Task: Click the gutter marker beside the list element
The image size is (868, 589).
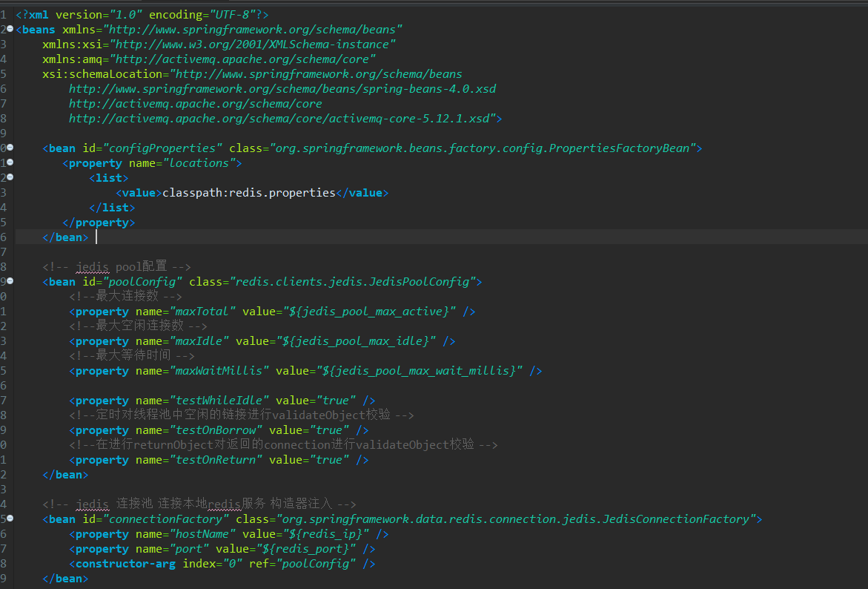Action: (10, 177)
